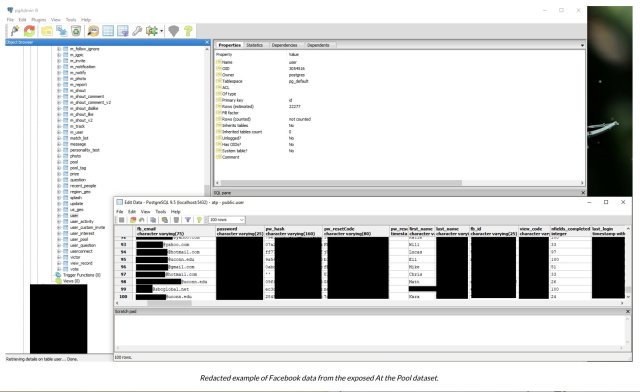Expand the user_activity table node
640x392 pixels.
59,221
